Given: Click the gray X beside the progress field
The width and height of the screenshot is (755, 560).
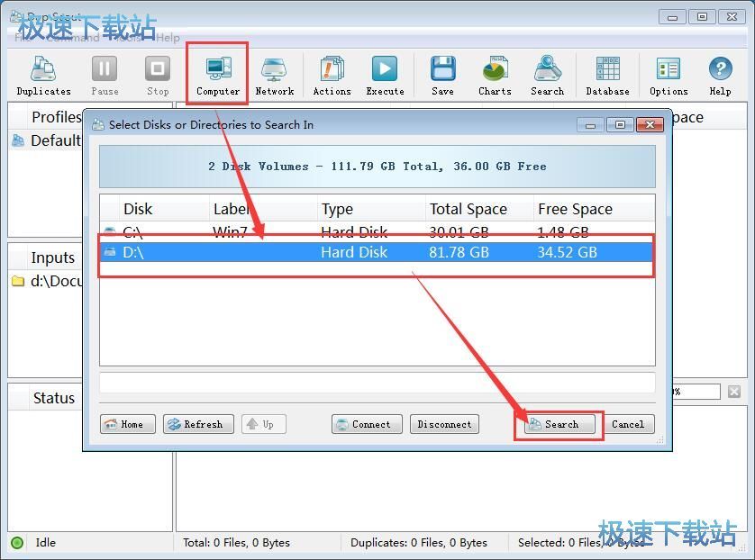Looking at the screenshot, I should (733, 392).
